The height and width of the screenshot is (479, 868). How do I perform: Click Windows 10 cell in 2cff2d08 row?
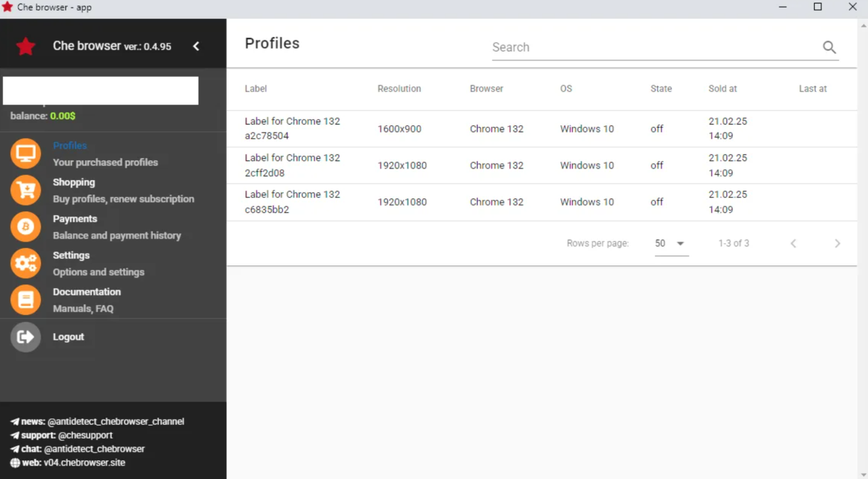click(x=587, y=166)
